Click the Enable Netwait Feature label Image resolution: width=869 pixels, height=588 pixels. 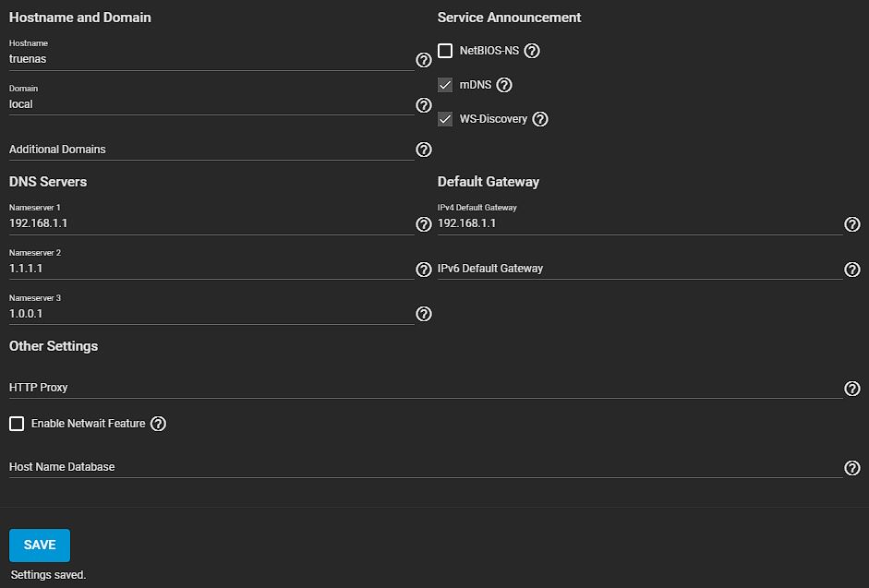[88, 424]
